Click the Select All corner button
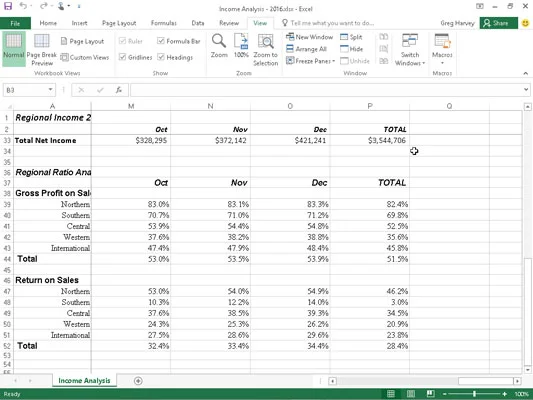The width and height of the screenshot is (533, 400). coord(8,106)
